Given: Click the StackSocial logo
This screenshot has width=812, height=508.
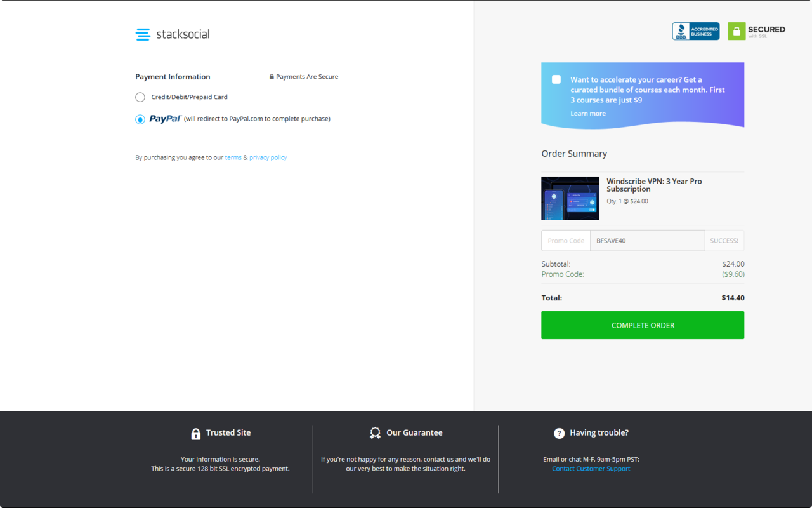Looking at the screenshot, I should (x=173, y=34).
